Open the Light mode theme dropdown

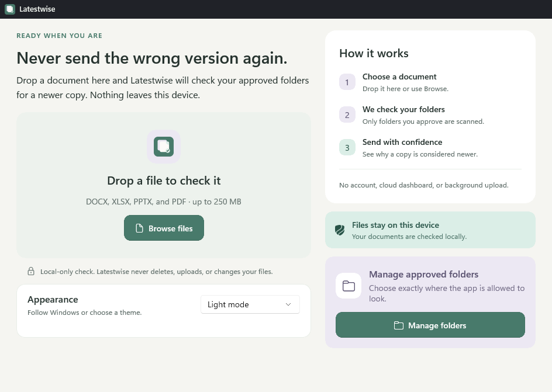pos(250,304)
